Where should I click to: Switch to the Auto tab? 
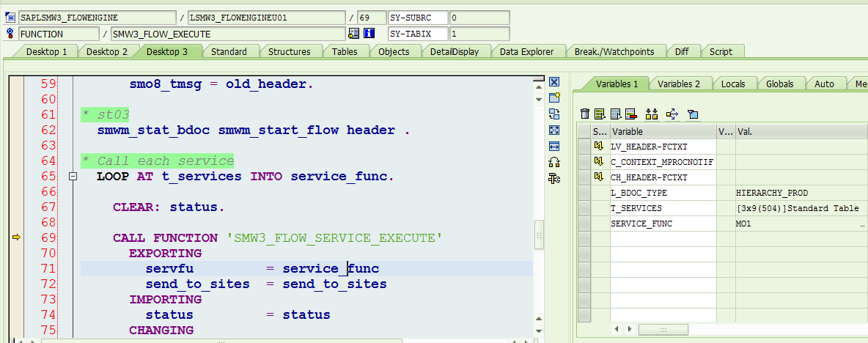pos(824,84)
